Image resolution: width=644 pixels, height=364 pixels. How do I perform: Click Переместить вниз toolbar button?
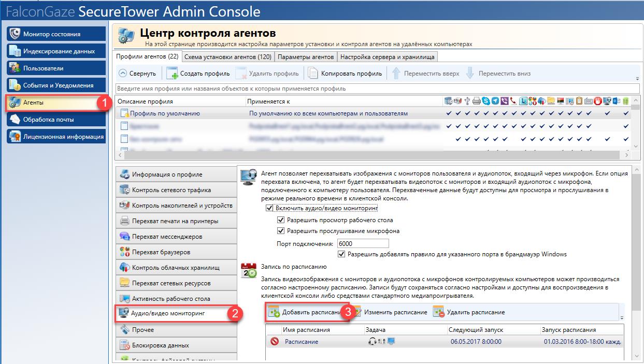point(498,74)
